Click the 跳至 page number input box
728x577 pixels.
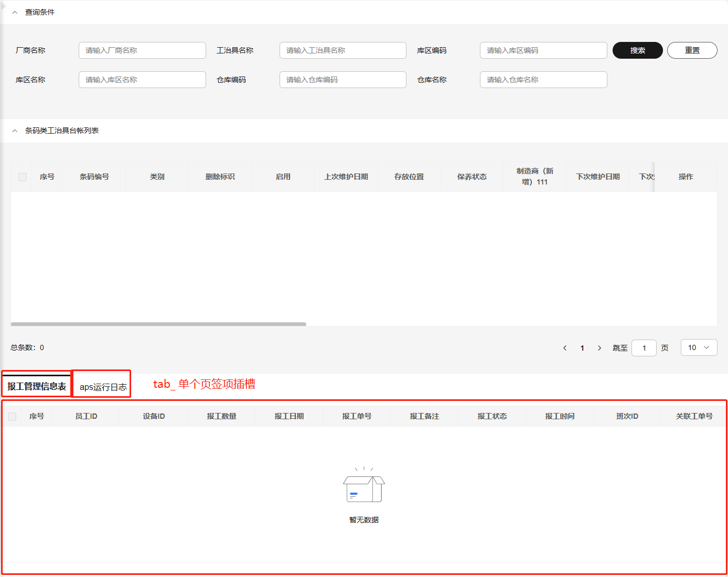644,348
